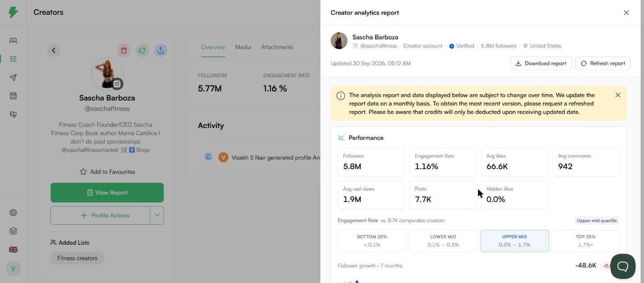Click the Hidden likes 0.0% card
The width and height of the screenshot is (644, 283).
[514, 195]
